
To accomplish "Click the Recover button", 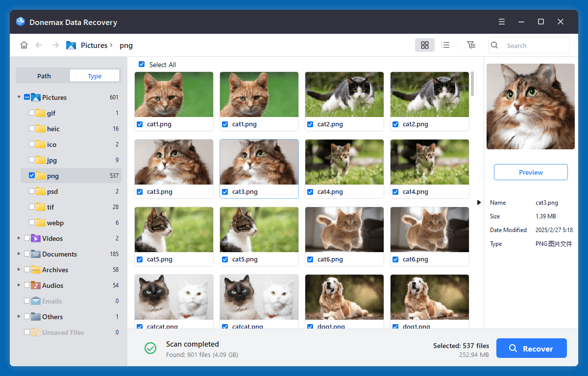I will [x=531, y=349].
